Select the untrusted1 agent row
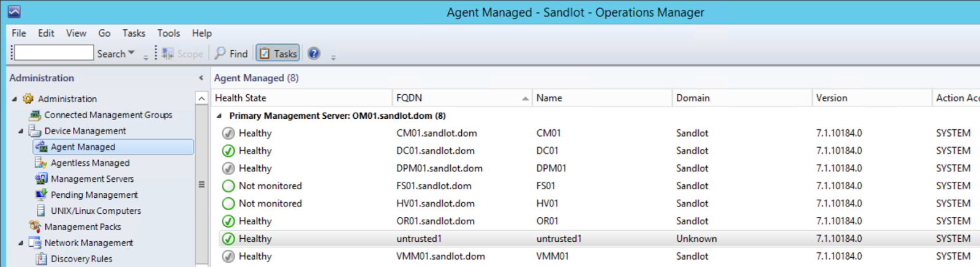 [x=419, y=239]
